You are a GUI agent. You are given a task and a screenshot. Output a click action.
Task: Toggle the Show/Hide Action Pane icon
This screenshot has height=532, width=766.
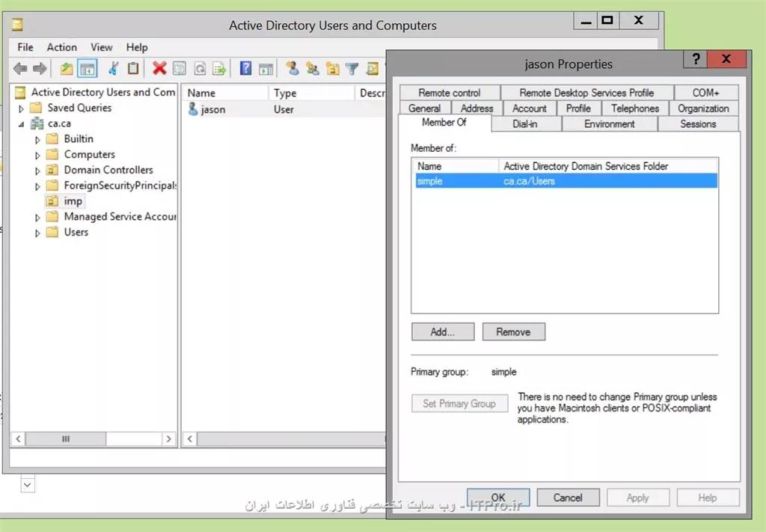pyautogui.click(x=266, y=68)
